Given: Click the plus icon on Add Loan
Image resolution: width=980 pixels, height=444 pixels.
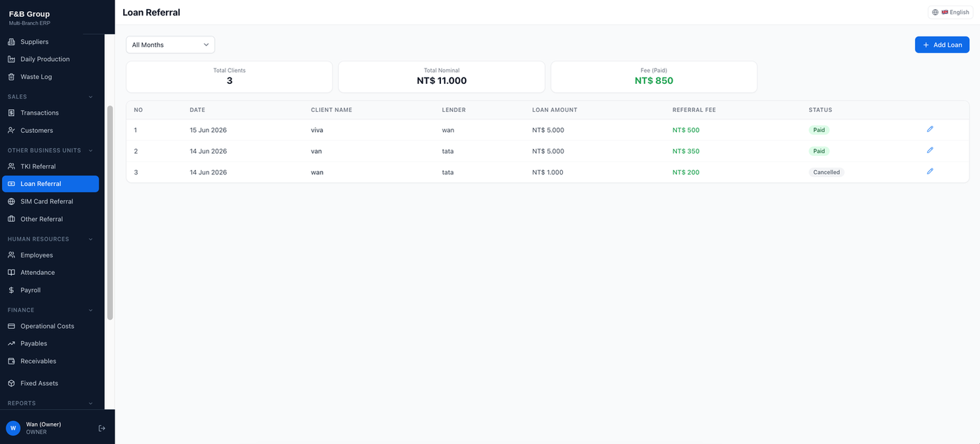Looking at the screenshot, I should tap(926, 45).
